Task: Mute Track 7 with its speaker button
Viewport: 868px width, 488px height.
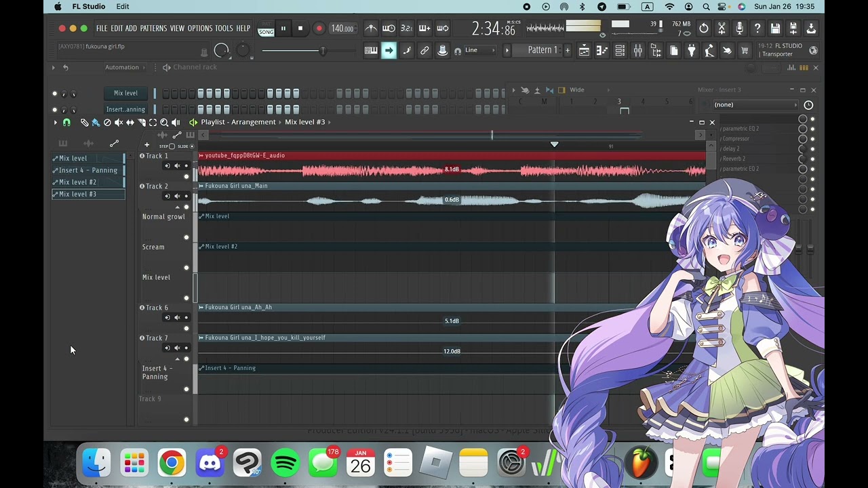Action: 177,348
